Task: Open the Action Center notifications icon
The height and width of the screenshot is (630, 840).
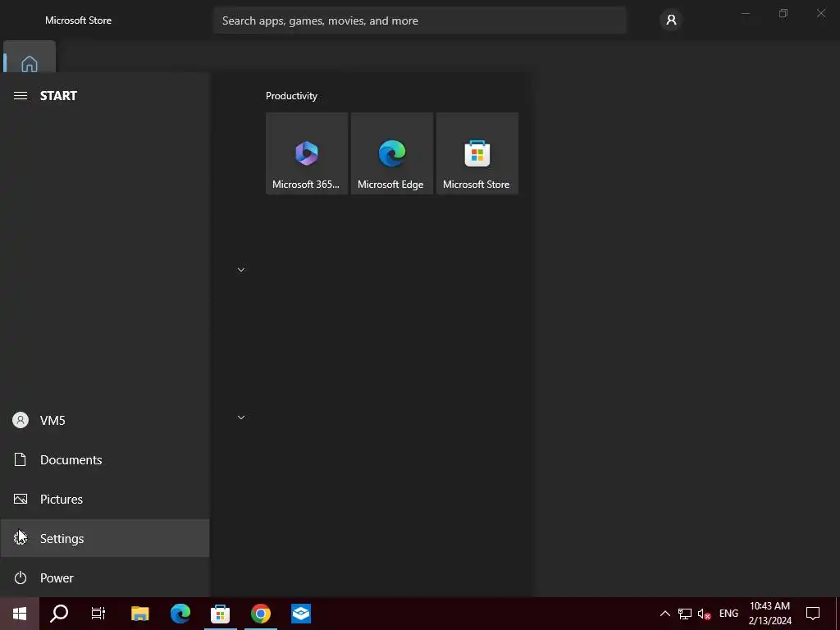Action: pyautogui.click(x=813, y=614)
